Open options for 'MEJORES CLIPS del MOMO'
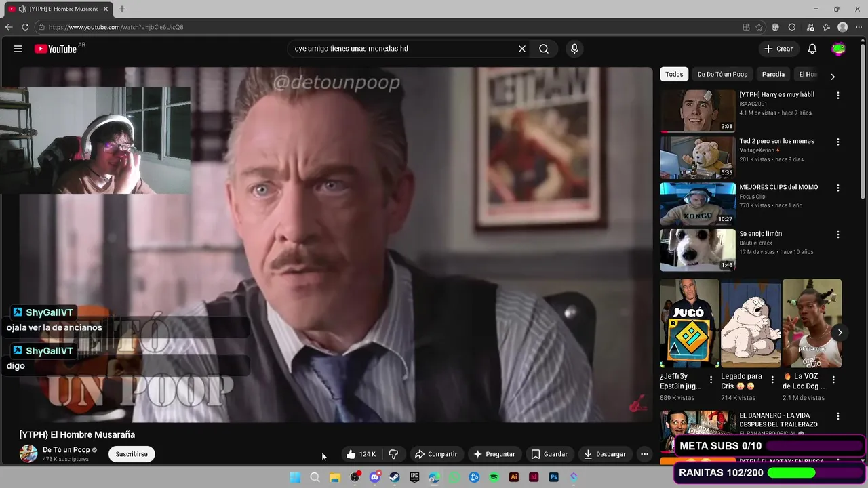The width and height of the screenshot is (868, 488). [x=838, y=188]
